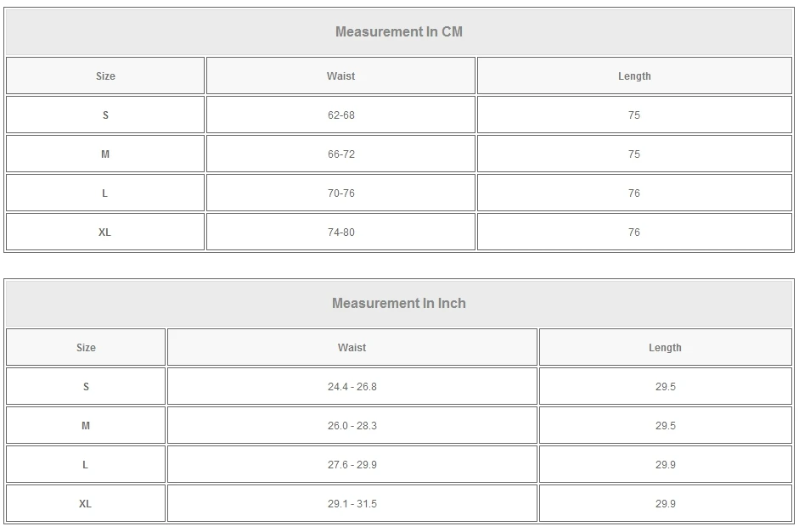Select the Size header in CM table

point(105,76)
